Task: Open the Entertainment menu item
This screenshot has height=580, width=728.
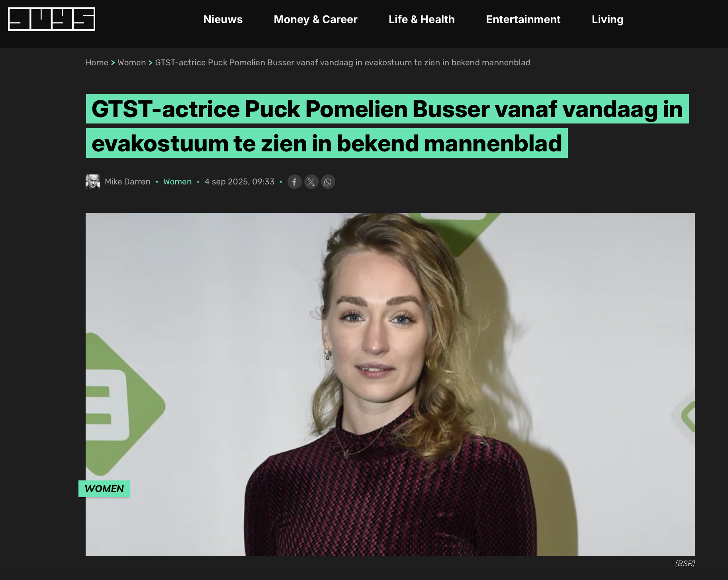Action: [523, 20]
